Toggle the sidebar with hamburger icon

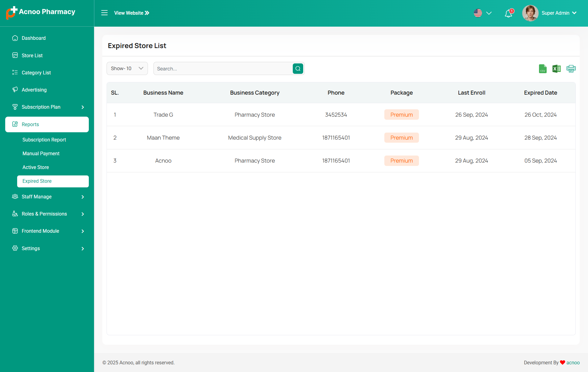pos(104,13)
